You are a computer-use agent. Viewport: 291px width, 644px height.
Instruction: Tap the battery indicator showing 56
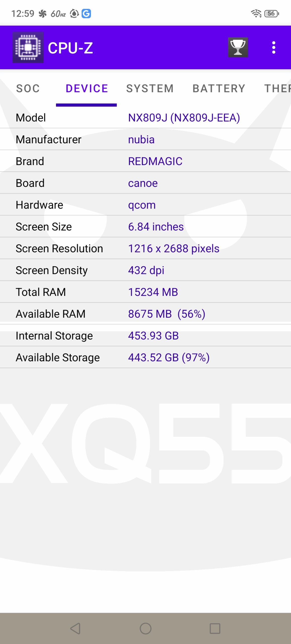[x=272, y=14]
